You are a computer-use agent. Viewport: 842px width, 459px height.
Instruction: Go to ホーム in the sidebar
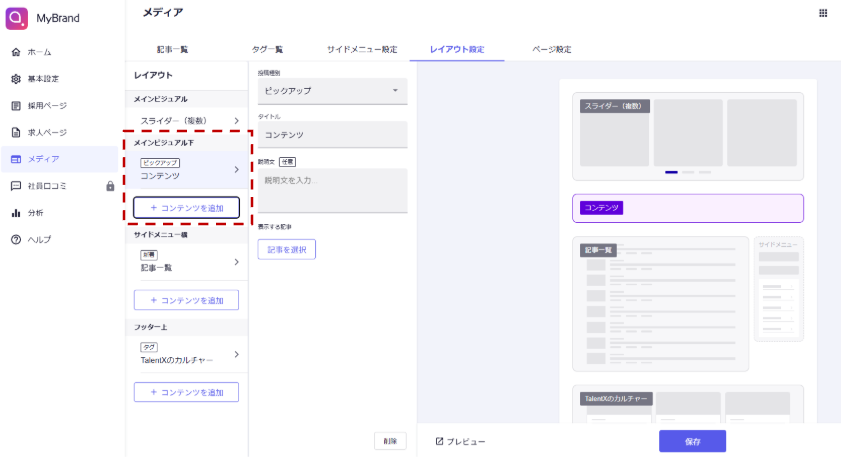point(40,52)
